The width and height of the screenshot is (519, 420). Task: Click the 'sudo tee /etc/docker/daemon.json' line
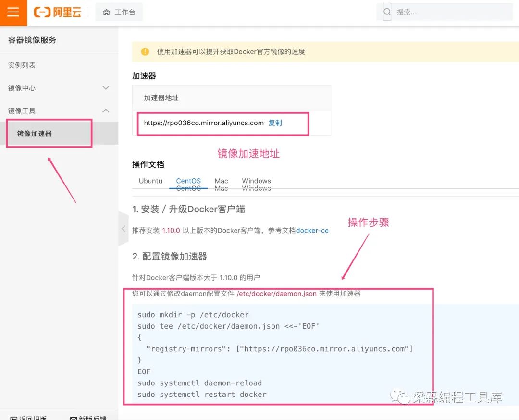(x=228, y=326)
